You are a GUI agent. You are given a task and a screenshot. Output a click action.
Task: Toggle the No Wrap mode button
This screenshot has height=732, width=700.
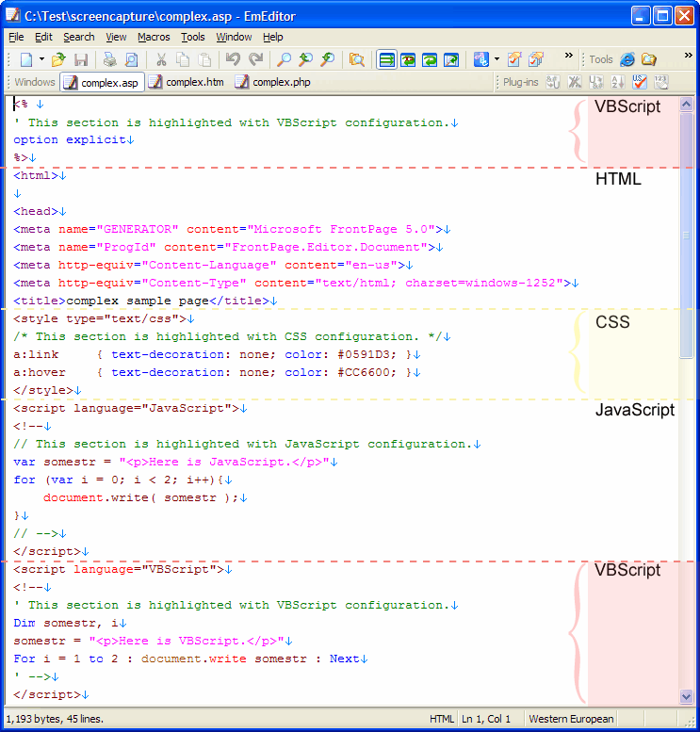(x=386, y=59)
